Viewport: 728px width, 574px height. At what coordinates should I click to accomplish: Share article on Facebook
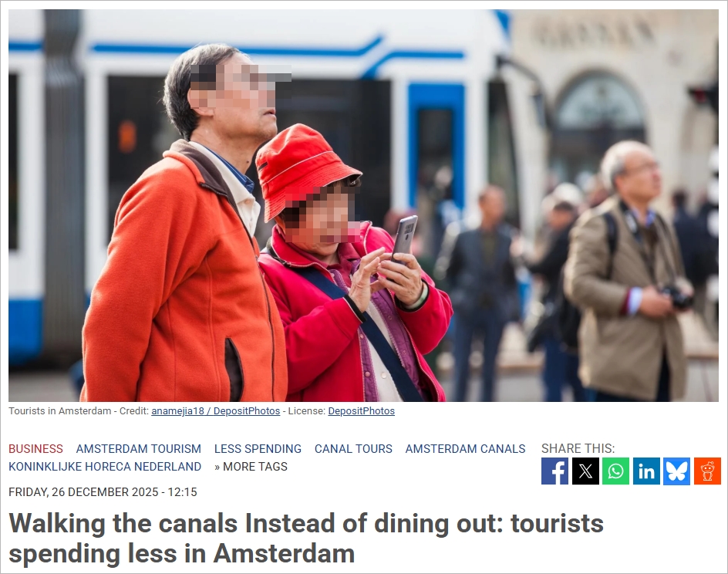pyautogui.click(x=554, y=471)
